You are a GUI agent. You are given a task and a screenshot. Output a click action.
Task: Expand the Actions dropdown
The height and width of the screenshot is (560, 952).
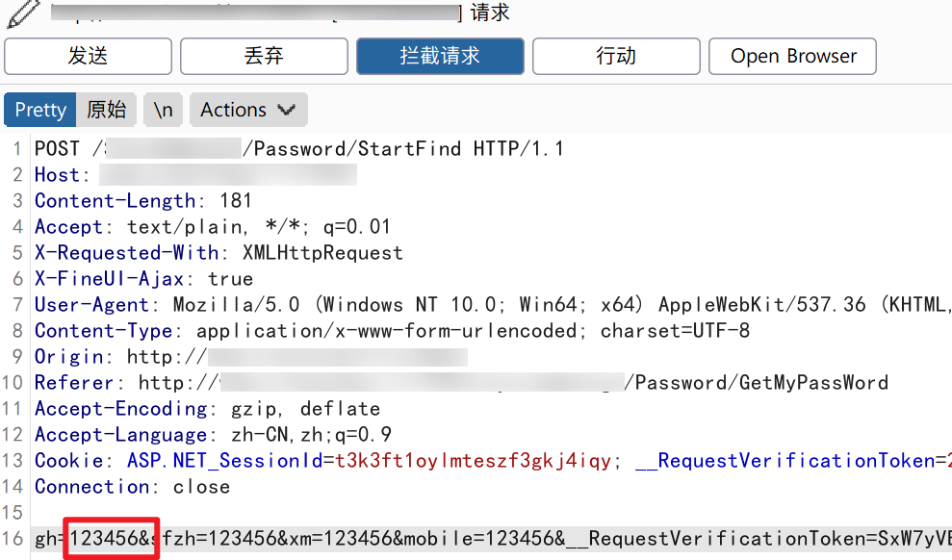point(249,110)
